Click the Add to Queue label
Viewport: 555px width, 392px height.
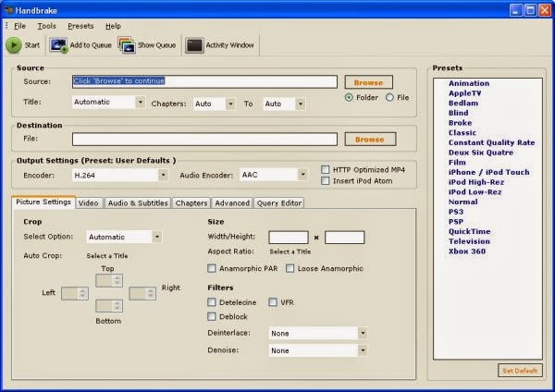coord(91,45)
